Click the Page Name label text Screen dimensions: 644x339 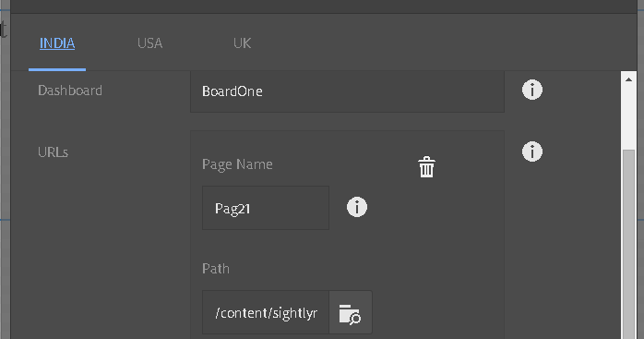237,164
